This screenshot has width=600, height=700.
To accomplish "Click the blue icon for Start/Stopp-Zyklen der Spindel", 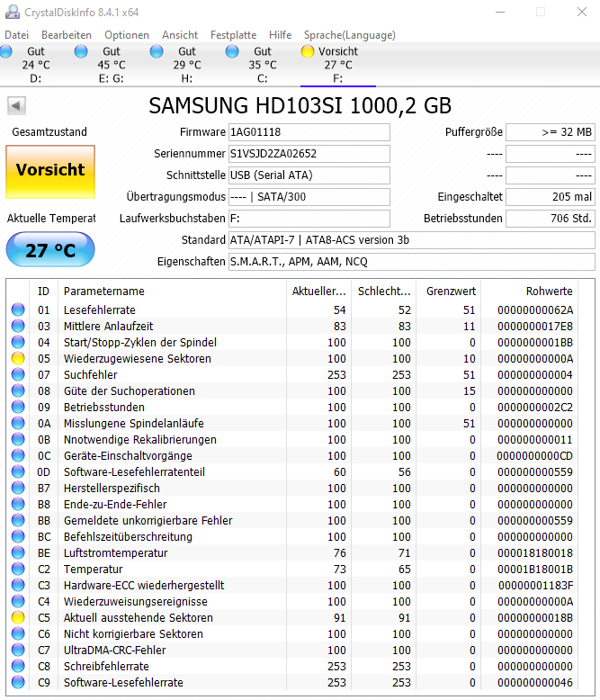I will click(18, 342).
